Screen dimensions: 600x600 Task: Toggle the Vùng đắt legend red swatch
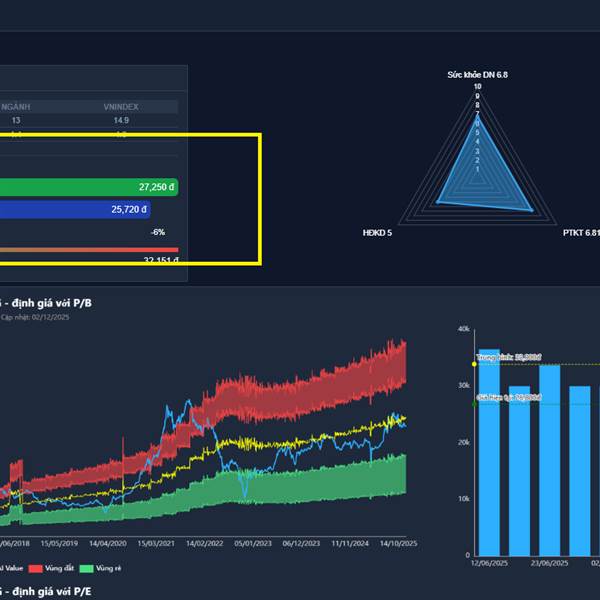[35, 568]
